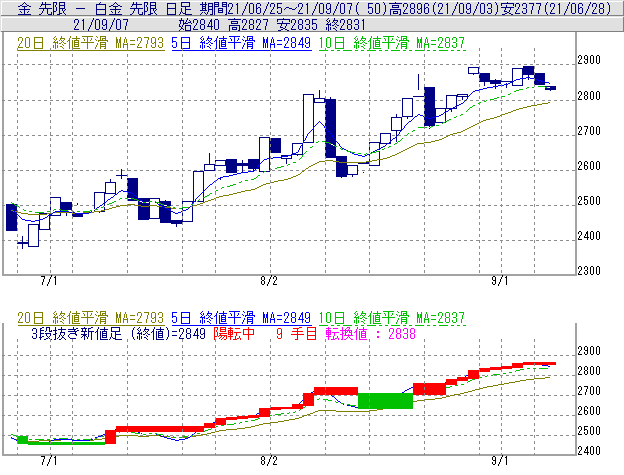Click the closing price 終2831
This screenshot has height=475, width=624.
click(x=345, y=25)
